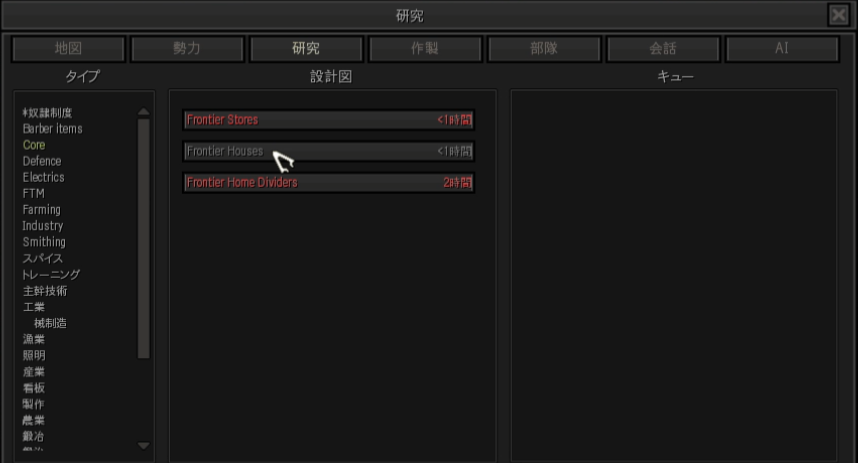The image size is (858, 463).
Task: Choose Frontier Home Dividers research
Action: click(x=328, y=182)
